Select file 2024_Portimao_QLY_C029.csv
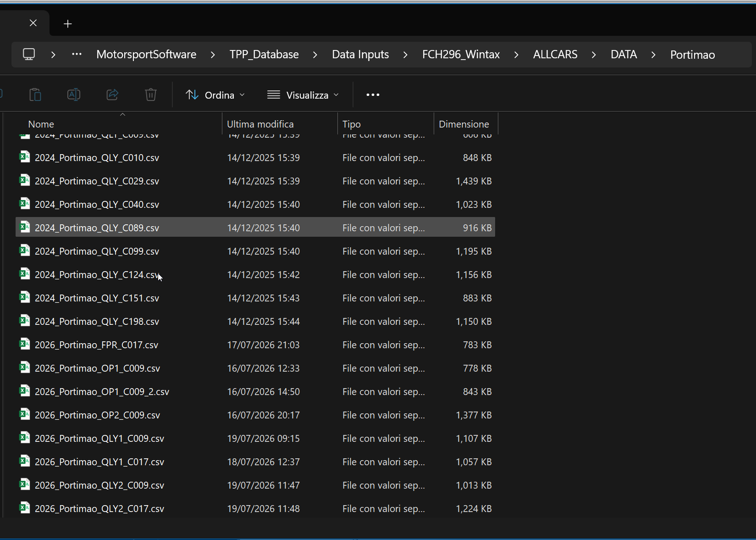Viewport: 756px width, 540px height. tap(255, 181)
